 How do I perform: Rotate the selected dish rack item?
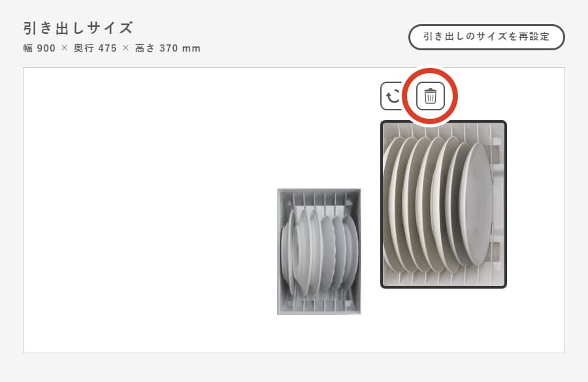(x=392, y=97)
